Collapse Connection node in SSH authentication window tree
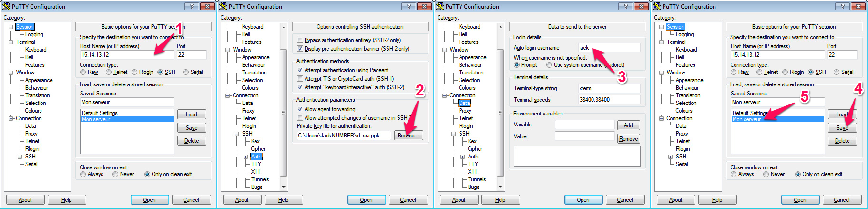This screenshot has height=209, width=868. (227, 95)
